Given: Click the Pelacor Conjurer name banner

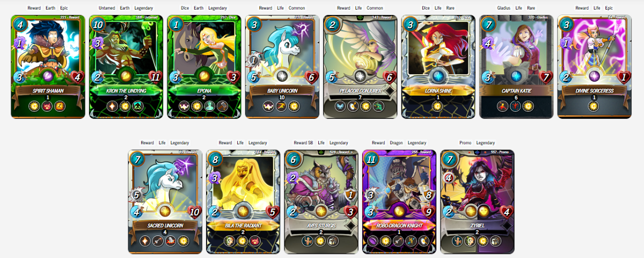Looking at the screenshot, I should tap(360, 91).
